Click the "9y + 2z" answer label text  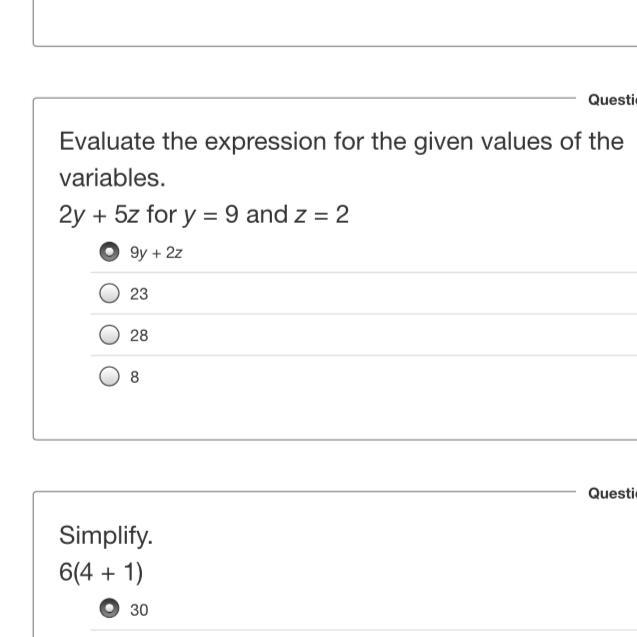[x=156, y=253]
